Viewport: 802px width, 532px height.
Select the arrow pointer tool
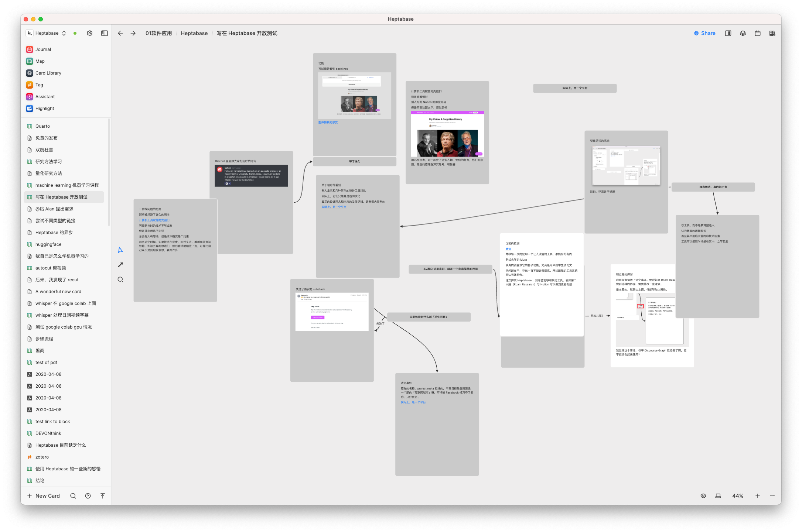pos(120,250)
